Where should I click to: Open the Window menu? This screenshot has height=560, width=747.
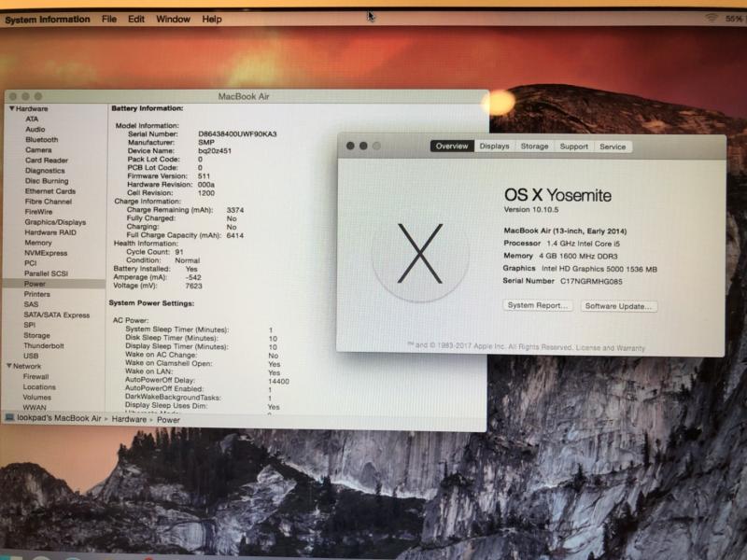173,19
